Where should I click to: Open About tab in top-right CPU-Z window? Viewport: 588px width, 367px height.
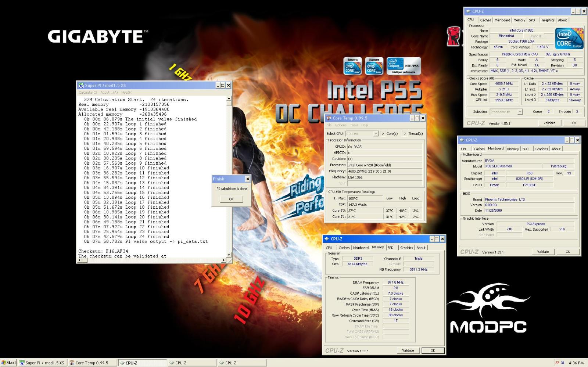pos(562,20)
